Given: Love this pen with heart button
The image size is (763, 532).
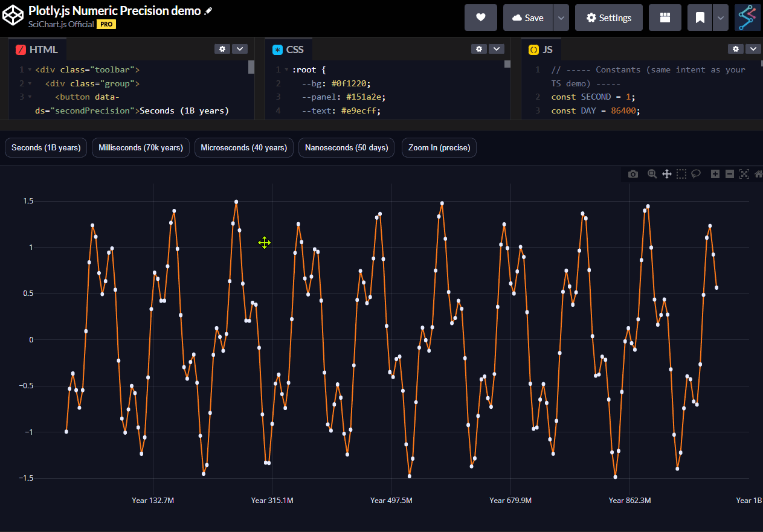Looking at the screenshot, I should pos(481,18).
